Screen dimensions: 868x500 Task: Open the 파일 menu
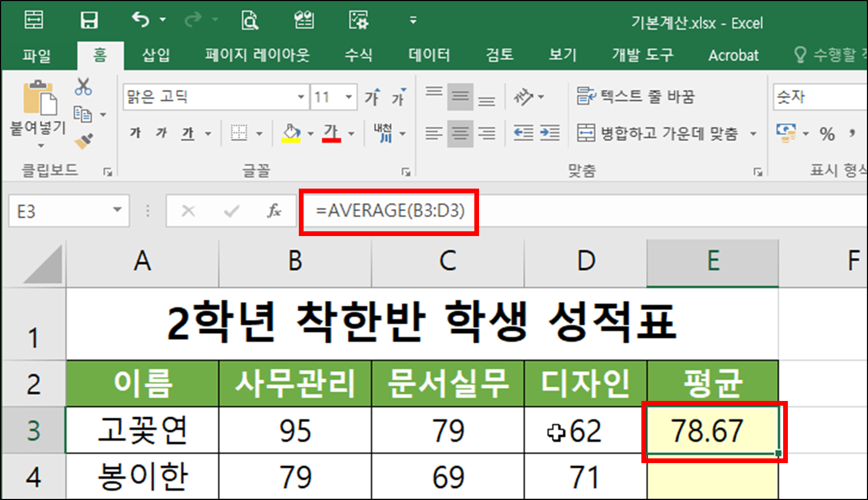[36, 54]
